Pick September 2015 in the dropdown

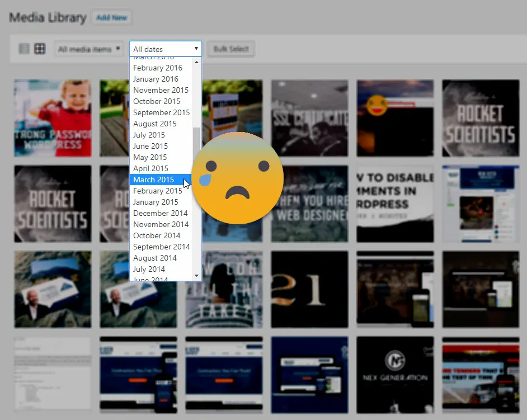coord(161,112)
